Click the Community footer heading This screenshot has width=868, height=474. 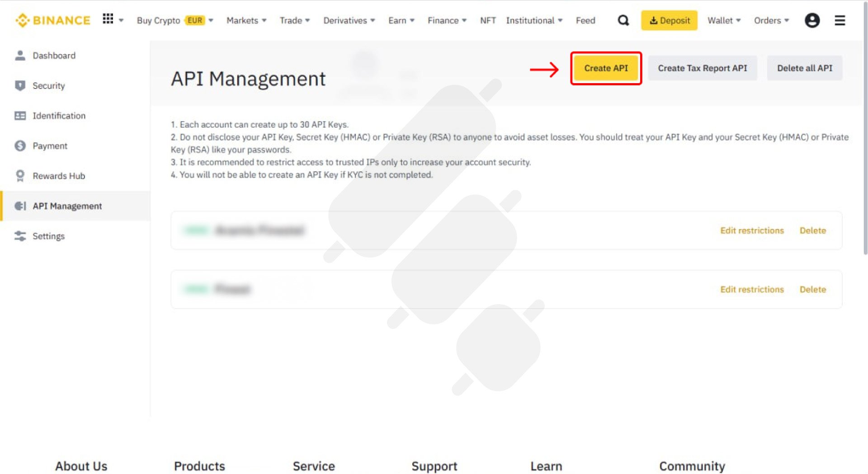click(692, 466)
